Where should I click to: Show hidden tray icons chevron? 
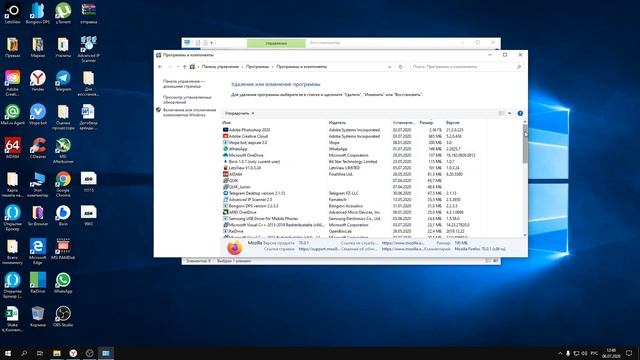click(560, 353)
